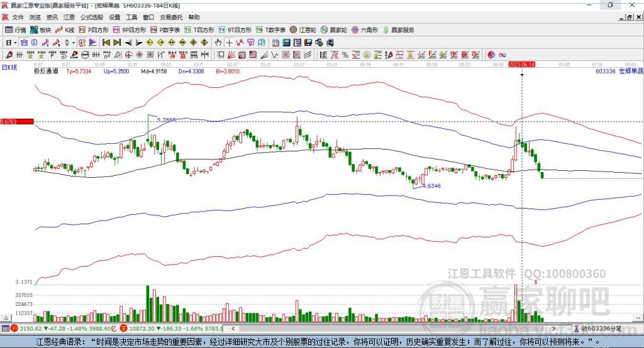
Task: Open the 帮助 menu
Action: [194, 17]
